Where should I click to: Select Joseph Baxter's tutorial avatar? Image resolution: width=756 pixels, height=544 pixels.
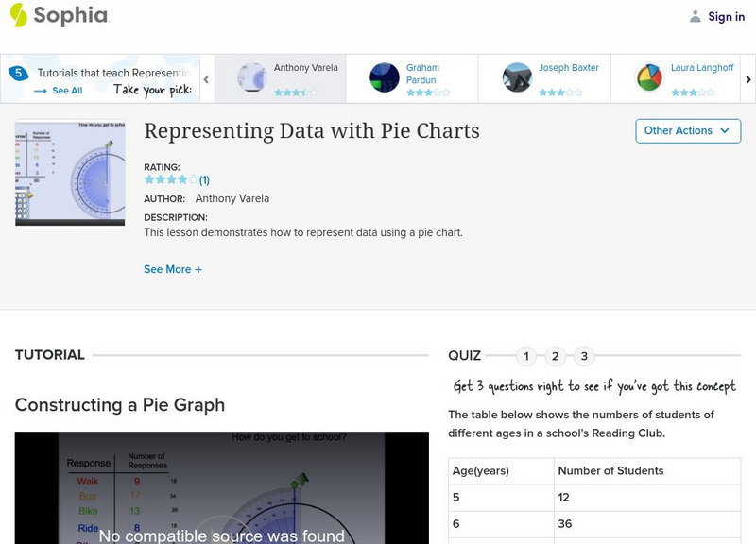click(517, 77)
